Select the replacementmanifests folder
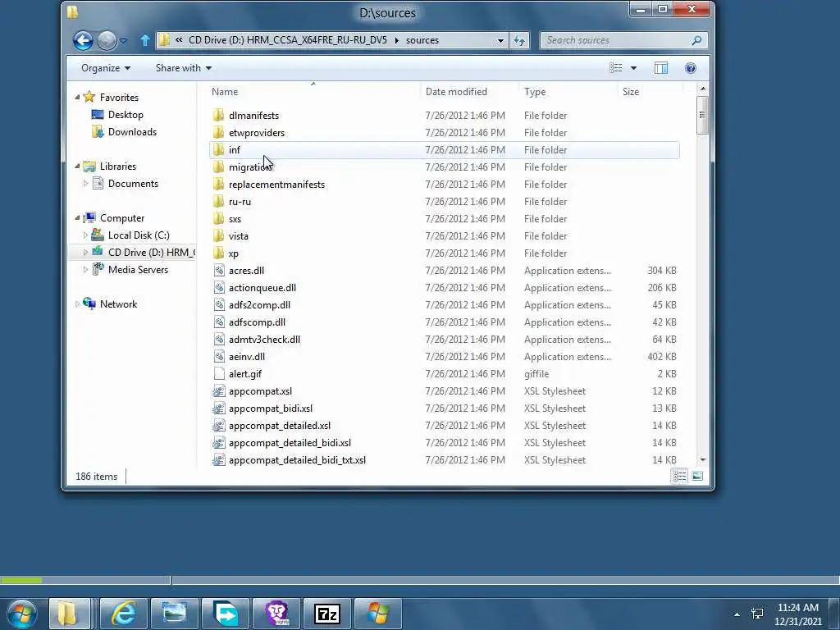The image size is (840, 630). tap(276, 185)
